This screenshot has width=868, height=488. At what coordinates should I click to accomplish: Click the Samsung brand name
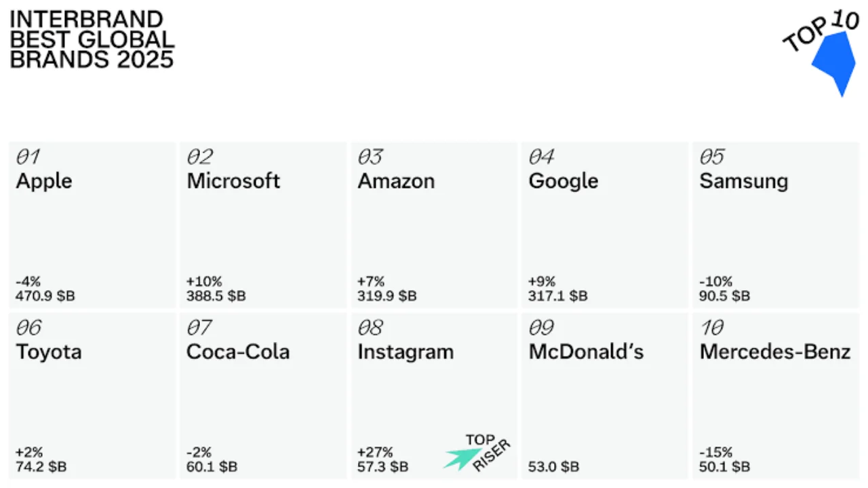pos(743,181)
